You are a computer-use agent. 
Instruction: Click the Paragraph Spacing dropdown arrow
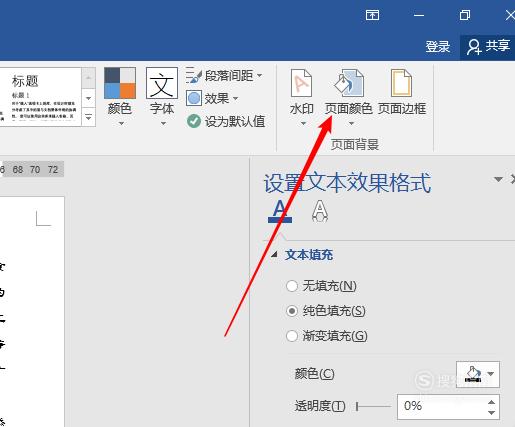(x=259, y=76)
